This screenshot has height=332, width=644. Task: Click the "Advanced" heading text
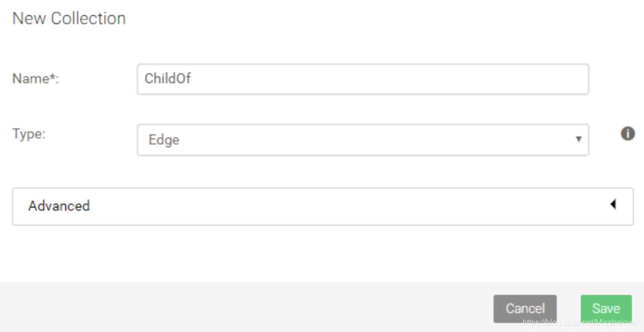(59, 206)
